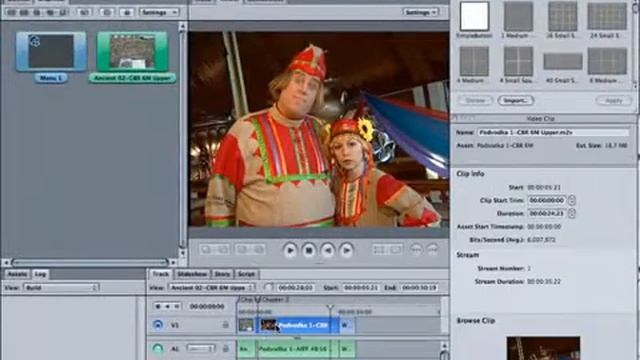
Task: Switch to the Log tab
Action: 40,274
